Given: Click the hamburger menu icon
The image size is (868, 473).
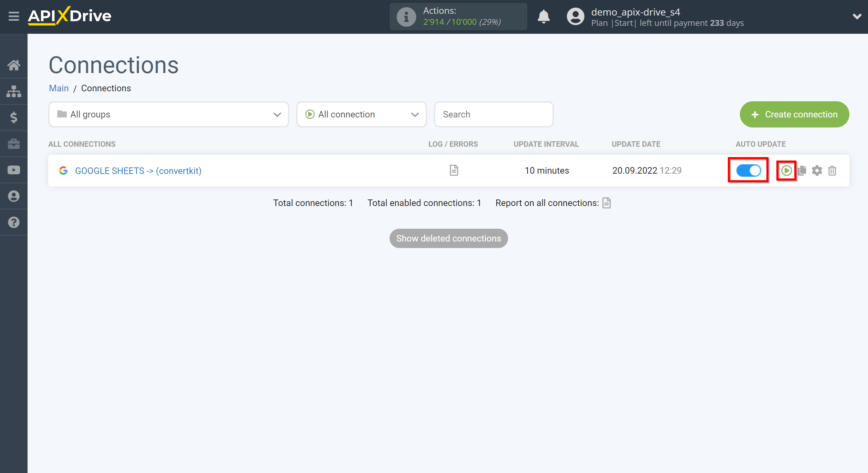Looking at the screenshot, I should tap(13, 16).
